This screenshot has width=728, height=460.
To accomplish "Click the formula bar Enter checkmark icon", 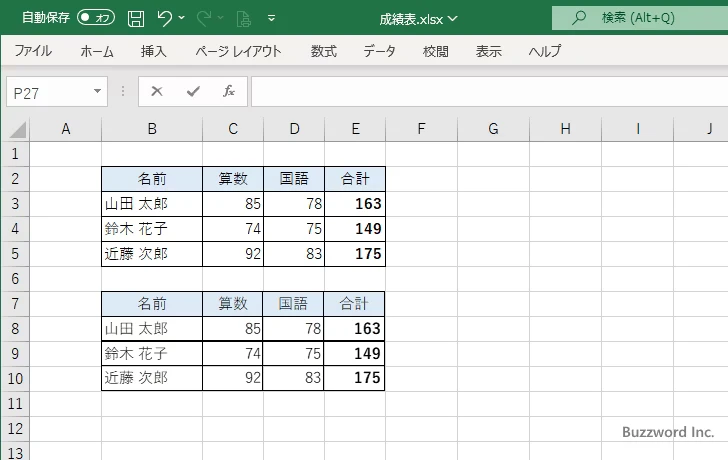I will pyautogui.click(x=193, y=91).
